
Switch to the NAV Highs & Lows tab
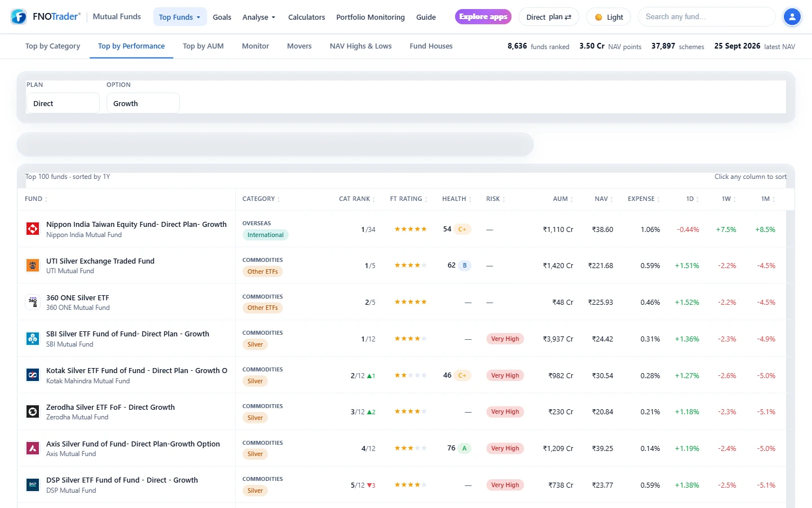361,46
